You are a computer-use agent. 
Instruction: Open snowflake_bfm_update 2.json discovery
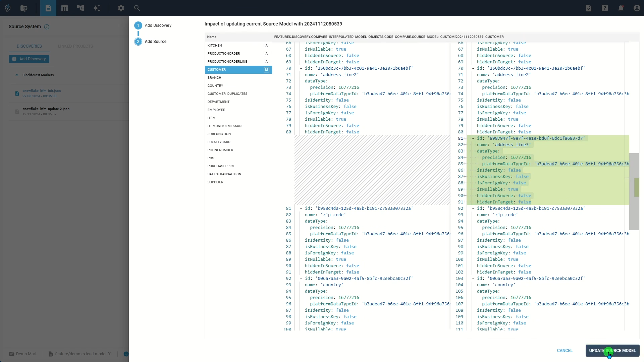[46, 109]
